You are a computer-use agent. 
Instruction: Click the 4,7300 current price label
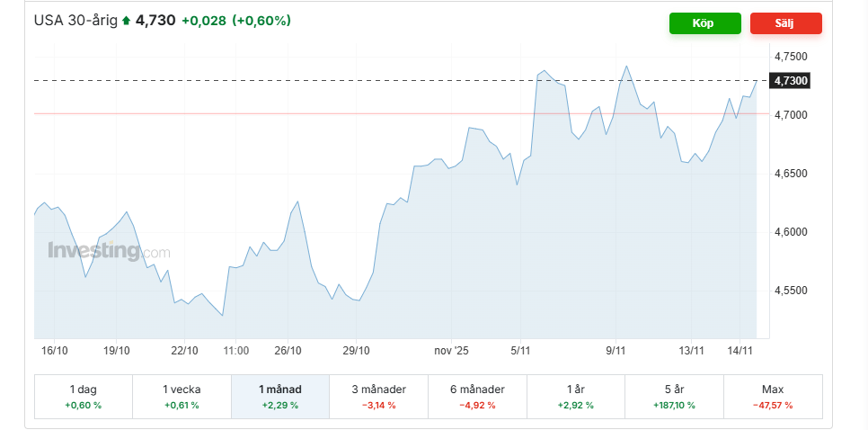click(791, 81)
